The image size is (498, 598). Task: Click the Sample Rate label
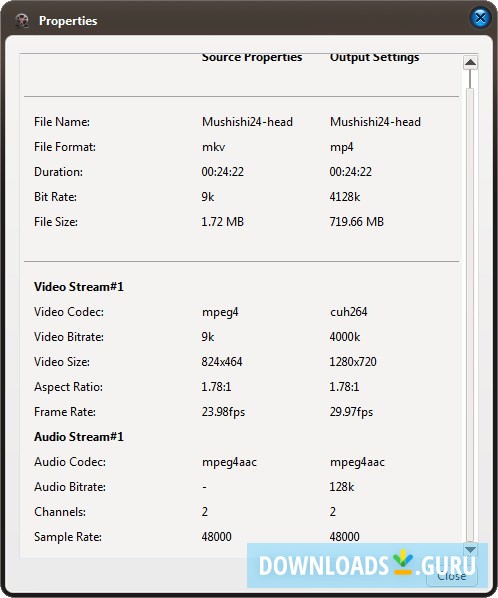pos(68,537)
